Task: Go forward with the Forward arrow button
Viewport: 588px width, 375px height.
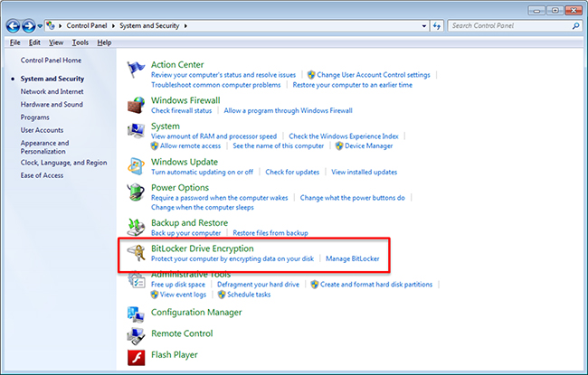Action: point(29,26)
